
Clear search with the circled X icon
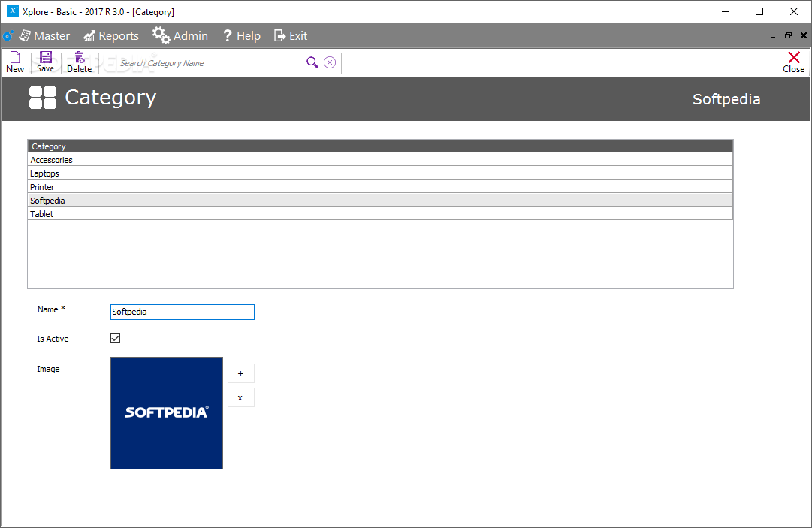[330, 62]
